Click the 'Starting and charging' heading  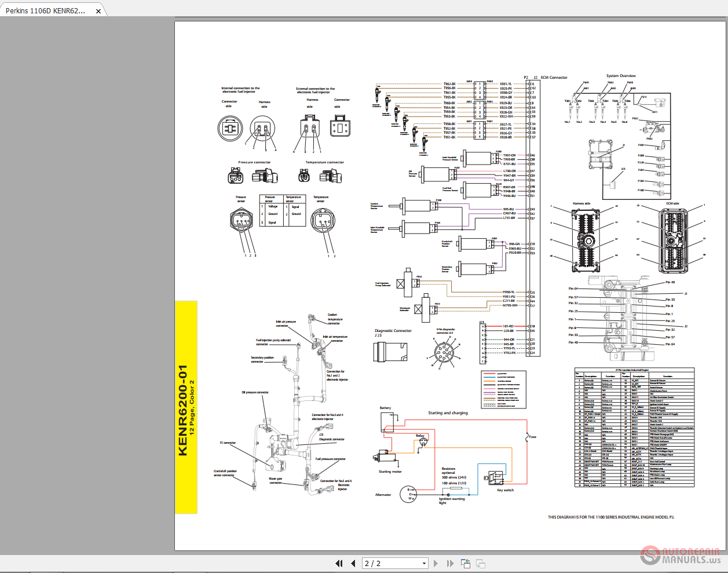(x=448, y=413)
